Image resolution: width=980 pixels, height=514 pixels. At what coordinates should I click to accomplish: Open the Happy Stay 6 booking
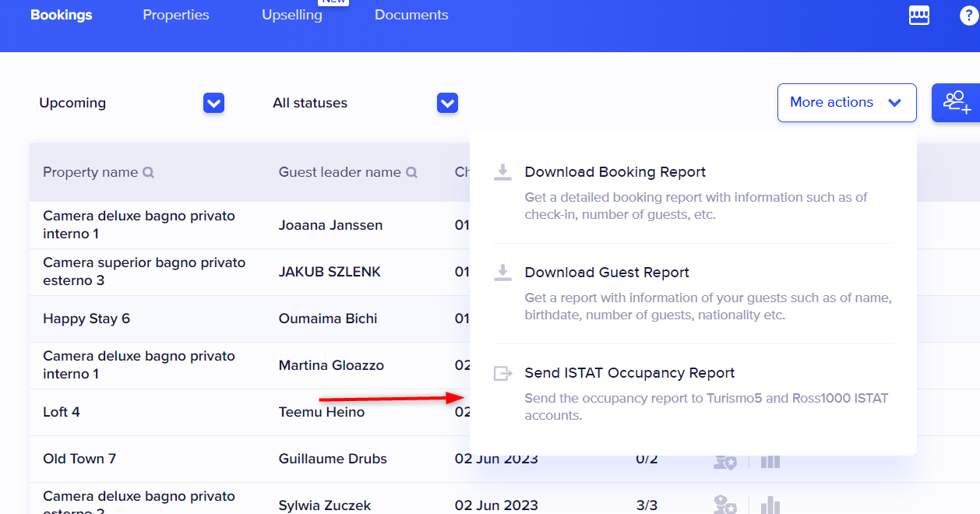(86, 319)
